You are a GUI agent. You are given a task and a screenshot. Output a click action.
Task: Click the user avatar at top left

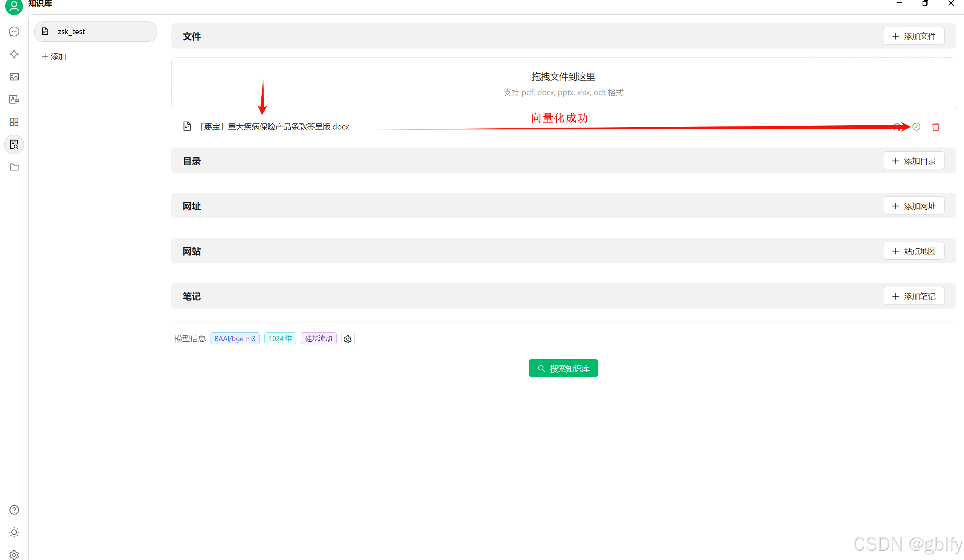(14, 6)
